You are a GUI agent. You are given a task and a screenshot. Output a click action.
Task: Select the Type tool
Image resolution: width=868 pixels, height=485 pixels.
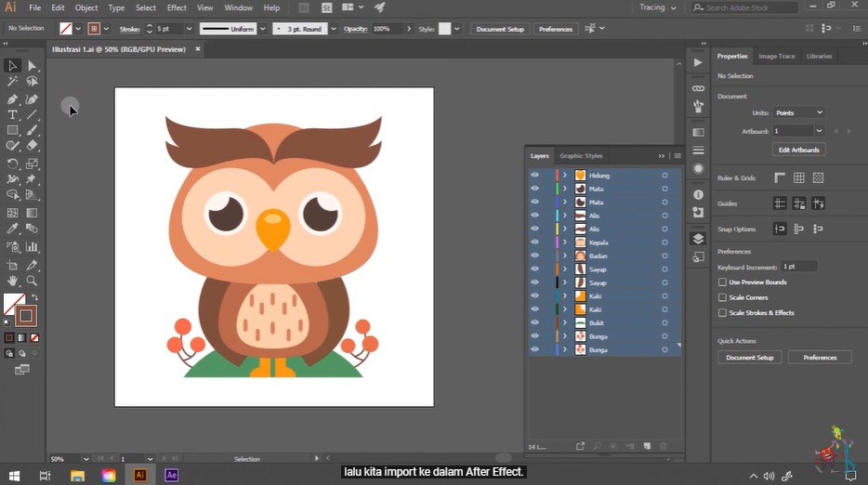[x=13, y=114]
